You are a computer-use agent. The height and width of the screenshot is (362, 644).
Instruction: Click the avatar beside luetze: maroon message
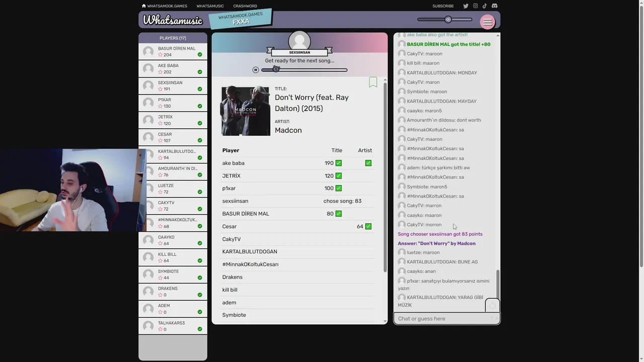(401, 252)
